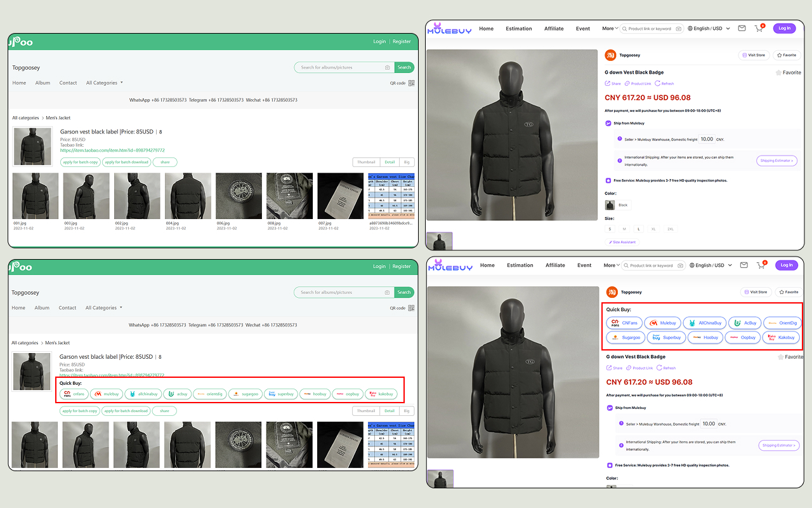
Task: Click image search camera in Mulebuy panel without Quick Buy
Action: pyautogui.click(x=678, y=29)
